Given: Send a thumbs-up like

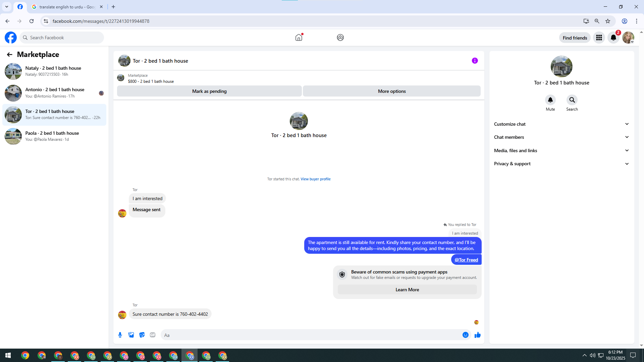Looking at the screenshot, I should pyautogui.click(x=478, y=335).
